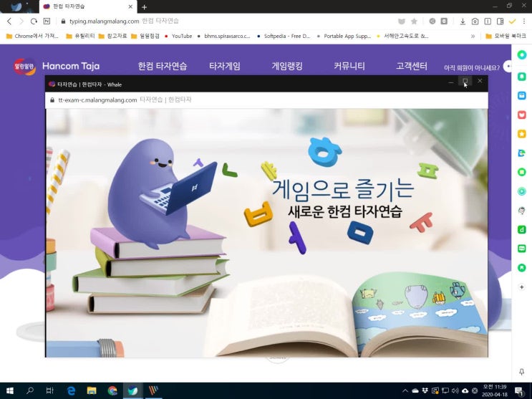Viewport: 532px width, 399px height.
Task: Open the Softpedia - Free D... bookmark
Action: (x=284, y=36)
